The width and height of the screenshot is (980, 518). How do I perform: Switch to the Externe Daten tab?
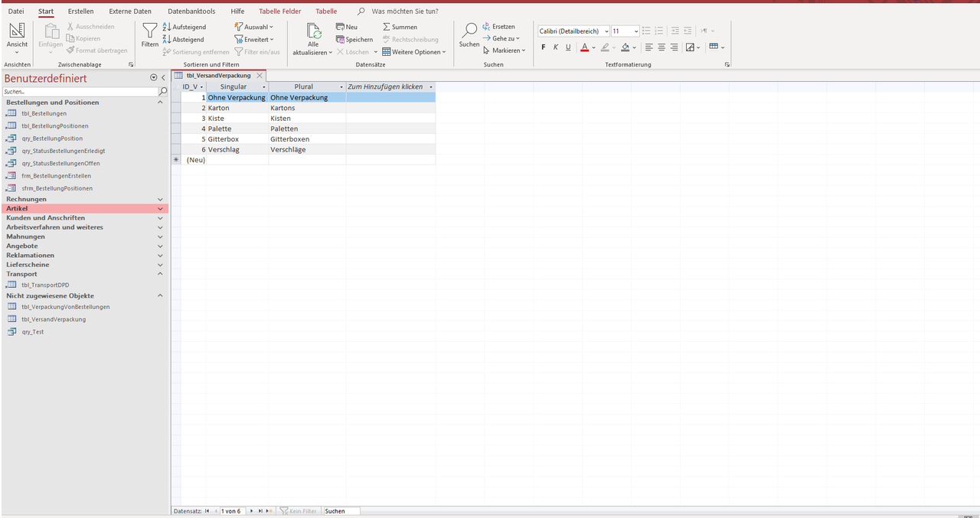[130, 11]
